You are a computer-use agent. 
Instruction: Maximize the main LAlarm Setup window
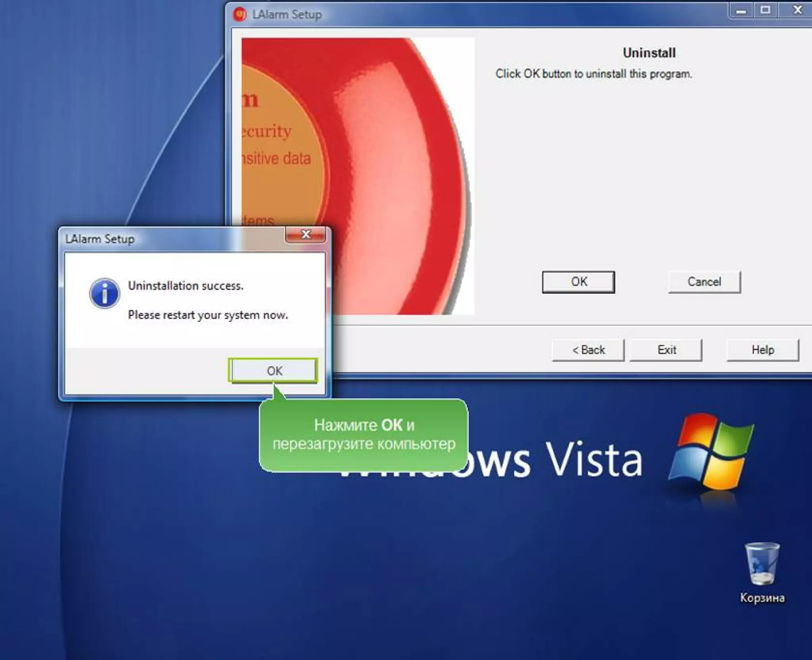[x=766, y=10]
